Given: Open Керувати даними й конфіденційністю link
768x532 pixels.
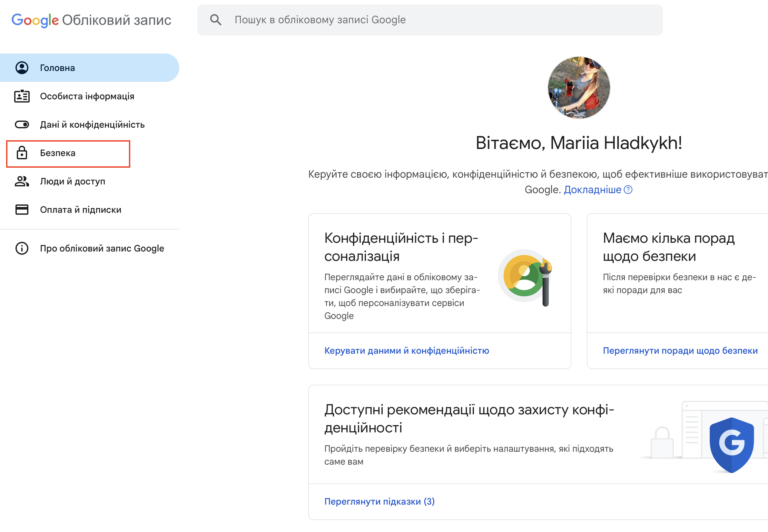Looking at the screenshot, I should pos(406,351).
